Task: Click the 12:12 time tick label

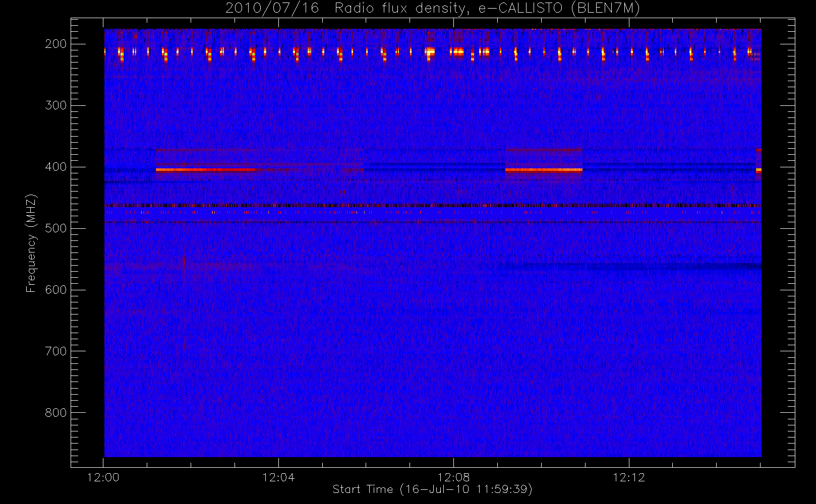Action: coord(629,477)
